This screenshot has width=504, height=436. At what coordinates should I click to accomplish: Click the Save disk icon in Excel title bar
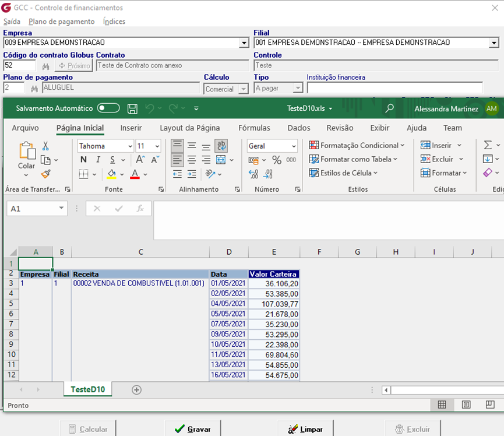[x=132, y=108]
